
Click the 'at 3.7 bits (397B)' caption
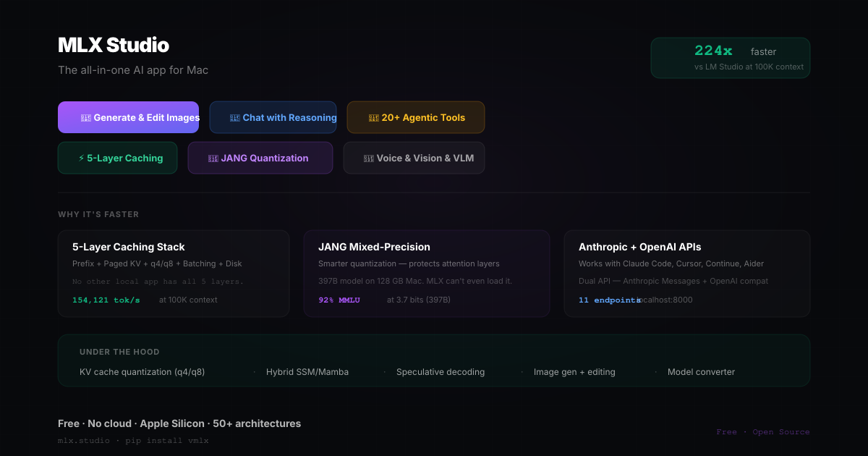coord(419,300)
